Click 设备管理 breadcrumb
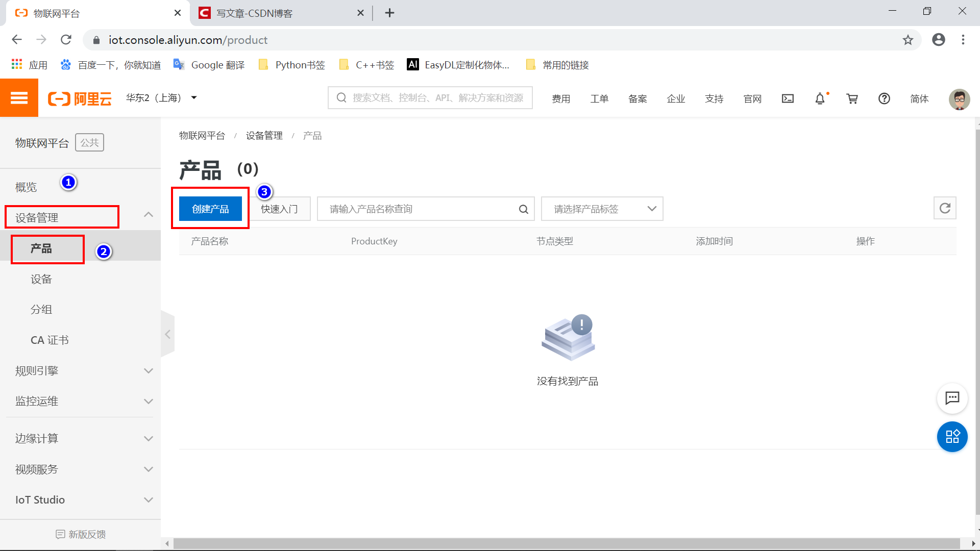The image size is (980, 551). click(264, 136)
